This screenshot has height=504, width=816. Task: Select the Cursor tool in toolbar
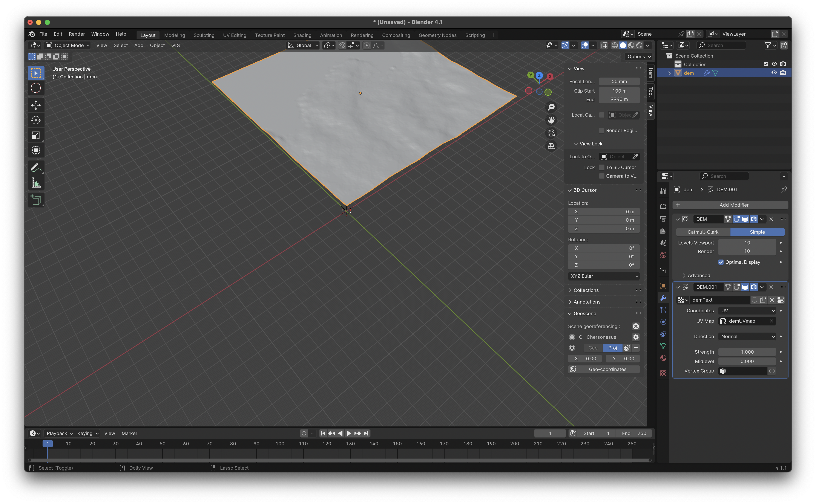(36, 88)
